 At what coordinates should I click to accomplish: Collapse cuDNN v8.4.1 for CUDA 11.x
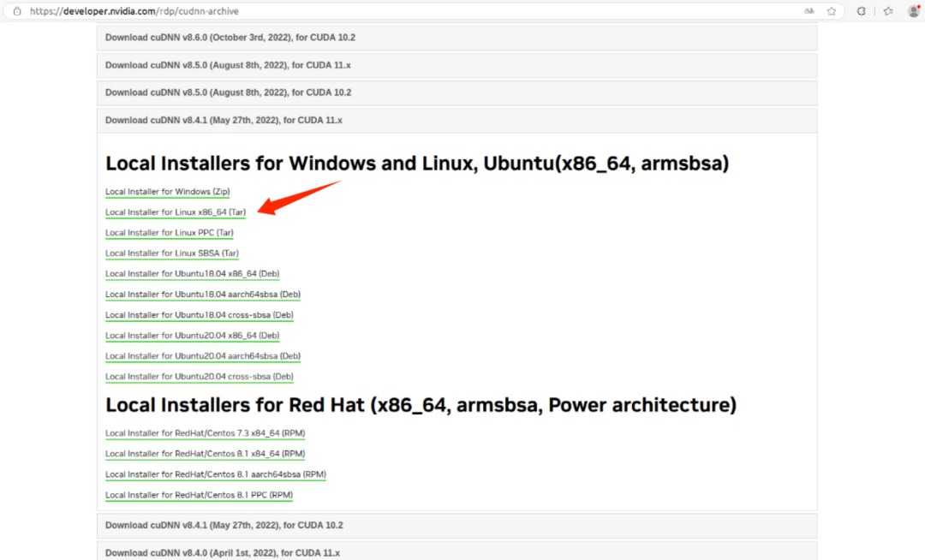pyautogui.click(x=457, y=120)
